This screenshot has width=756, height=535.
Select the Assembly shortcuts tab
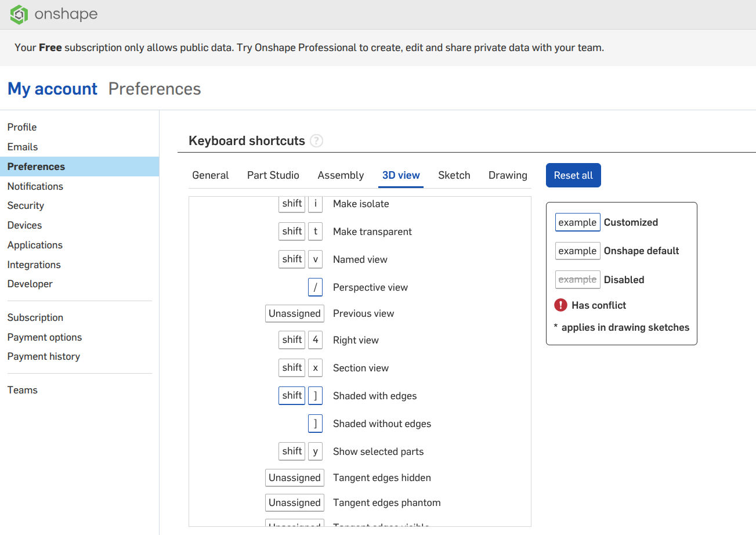pyautogui.click(x=341, y=175)
